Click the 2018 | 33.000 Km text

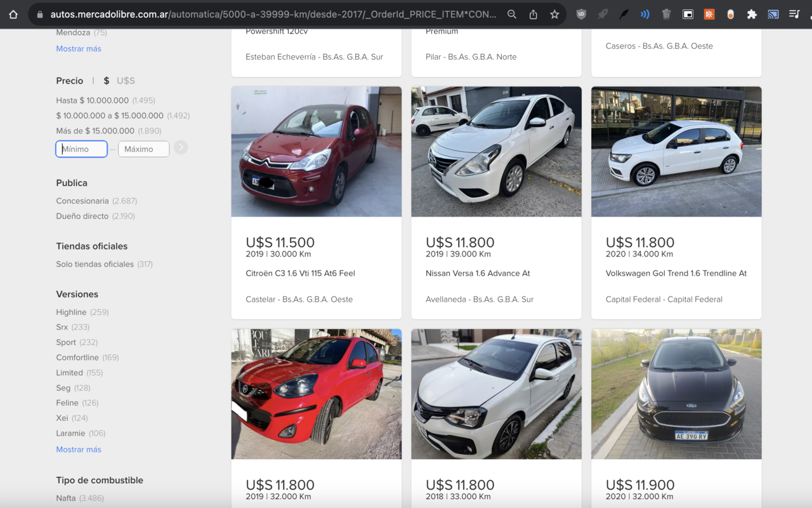pyautogui.click(x=458, y=497)
